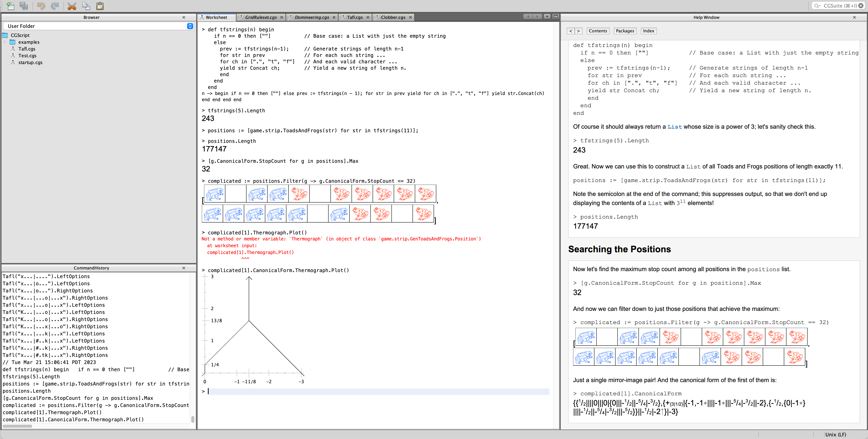
Task: Switch to the Clobber.cgs tab
Action: [x=393, y=17]
